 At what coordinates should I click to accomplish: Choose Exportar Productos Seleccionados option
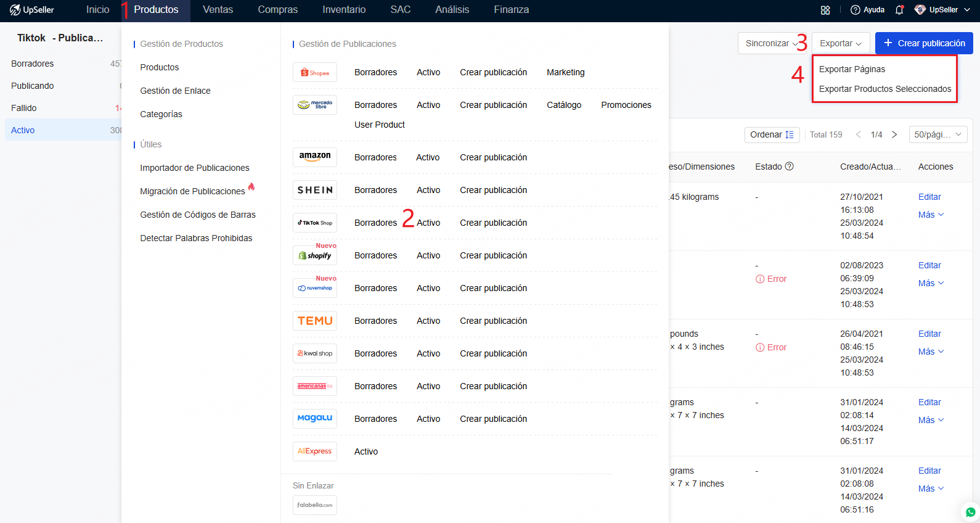885,89
